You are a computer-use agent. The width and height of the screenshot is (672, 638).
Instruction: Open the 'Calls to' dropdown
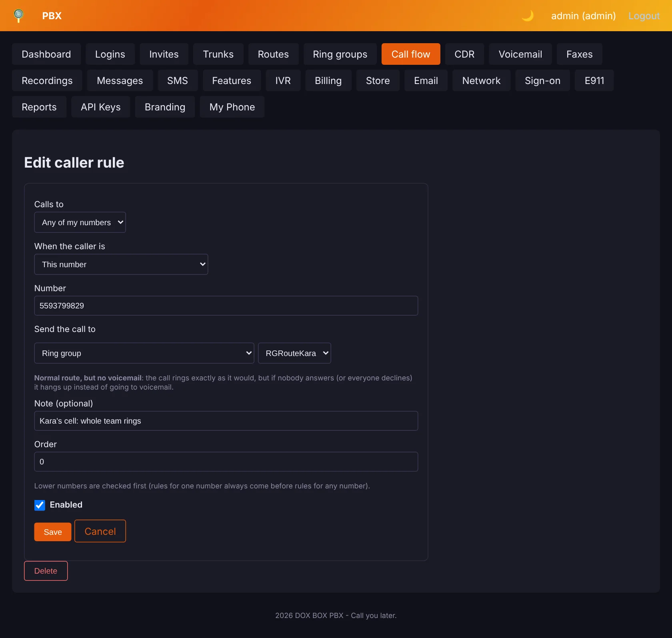(80, 222)
